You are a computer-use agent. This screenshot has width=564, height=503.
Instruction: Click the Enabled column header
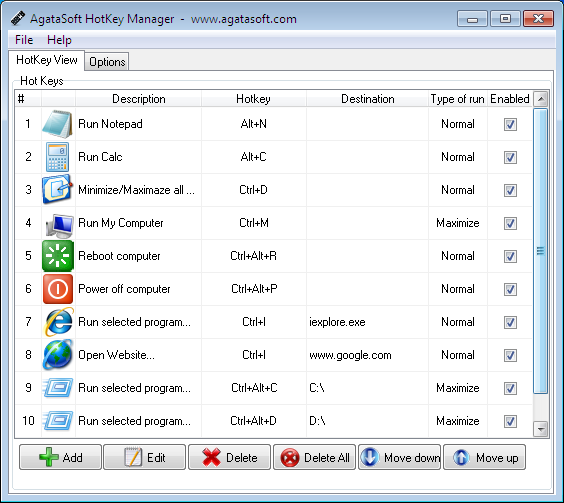[x=510, y=99]
